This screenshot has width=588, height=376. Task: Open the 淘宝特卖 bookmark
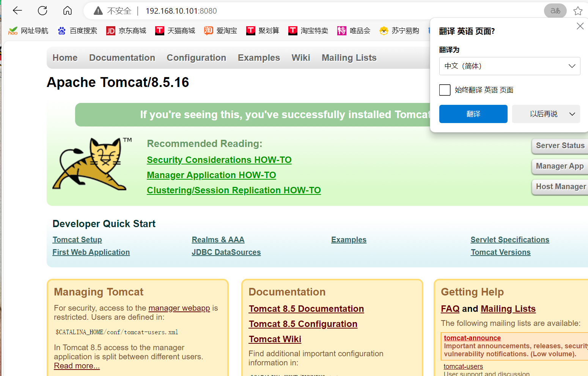[308, 31]
